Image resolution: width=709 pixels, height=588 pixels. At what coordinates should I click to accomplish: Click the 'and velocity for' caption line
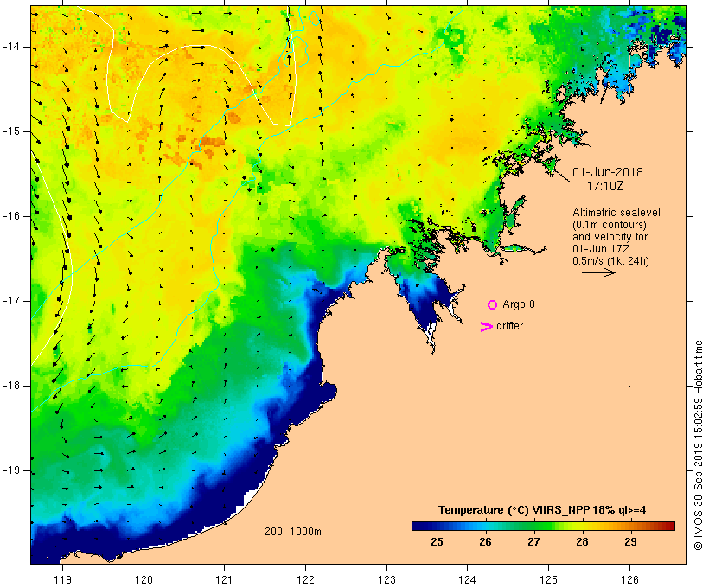(610, 237)
